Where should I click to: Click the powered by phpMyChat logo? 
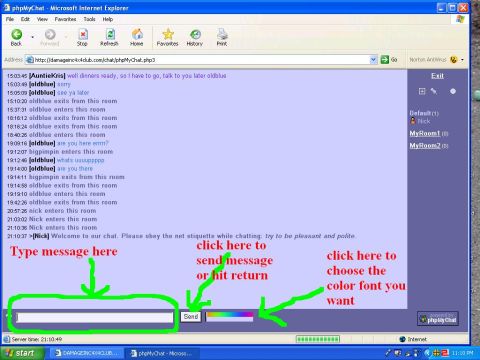coord(438,319)
